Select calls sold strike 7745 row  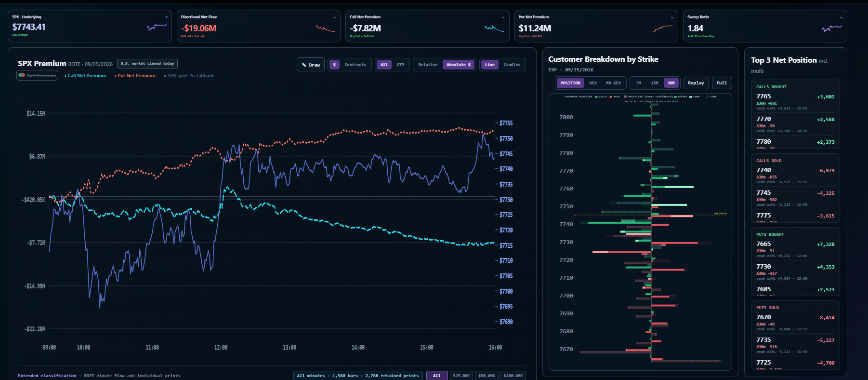click(x=795, y=198)
